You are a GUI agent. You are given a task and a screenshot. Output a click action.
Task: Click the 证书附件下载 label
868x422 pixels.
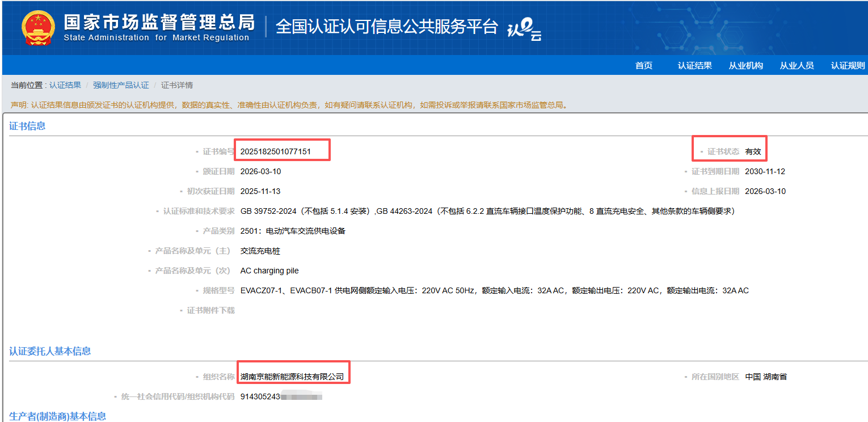(x=210, y=310)
